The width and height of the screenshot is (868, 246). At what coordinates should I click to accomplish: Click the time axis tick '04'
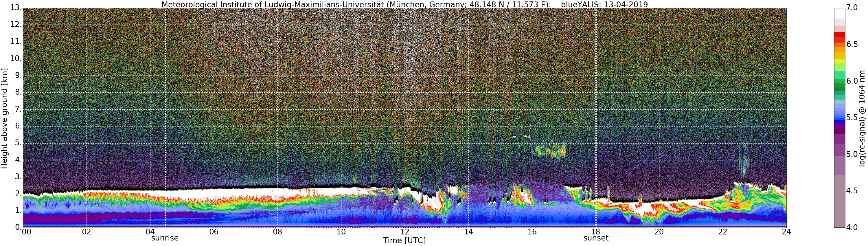pos(150,232)
